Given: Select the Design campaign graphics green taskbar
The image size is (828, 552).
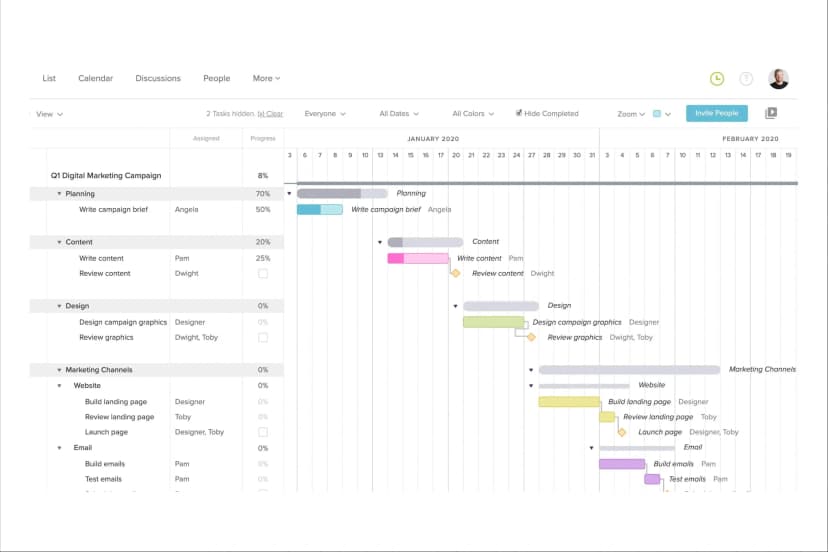Looking at the screenshot, I should [x=493, y=322].
